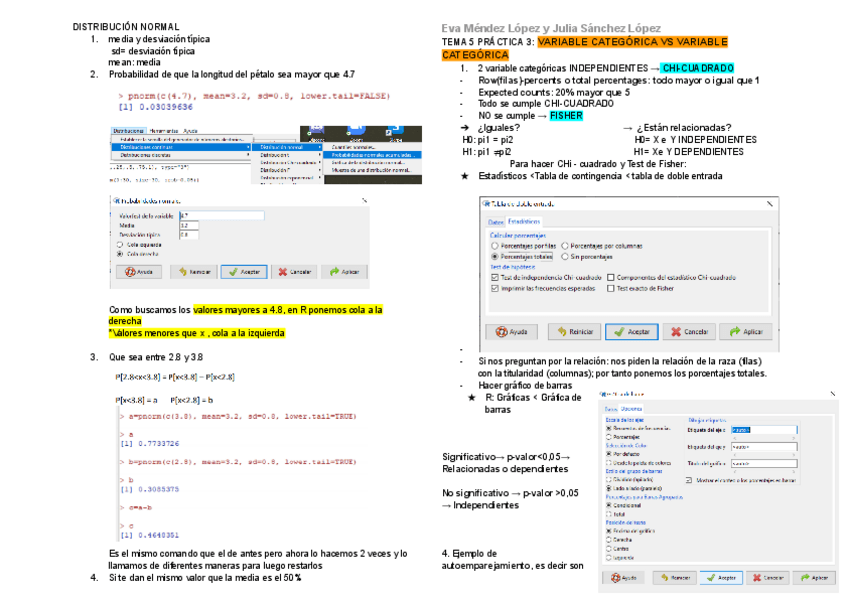The height and width of the screenshot is (600, 848).
Task: Switch to Datos tab in Tabla de doble entrada
Action: click(x=495, y=222)
